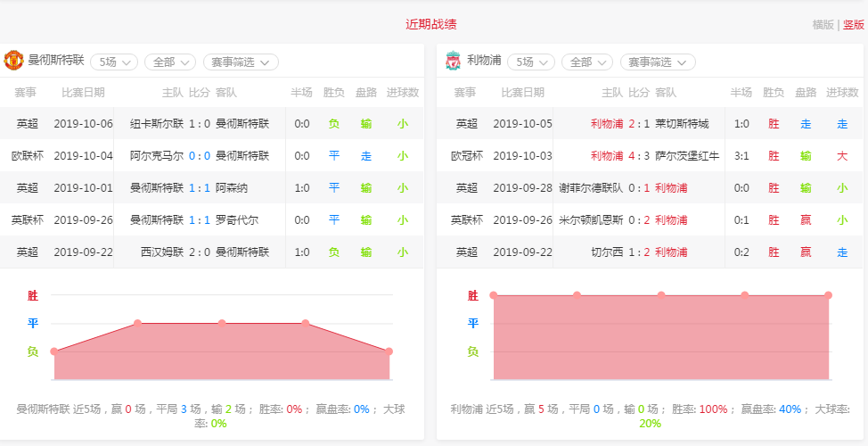Click 罗奇代尔 team name
The height and width of the screenshot is (446, 868).
point(237,220)
